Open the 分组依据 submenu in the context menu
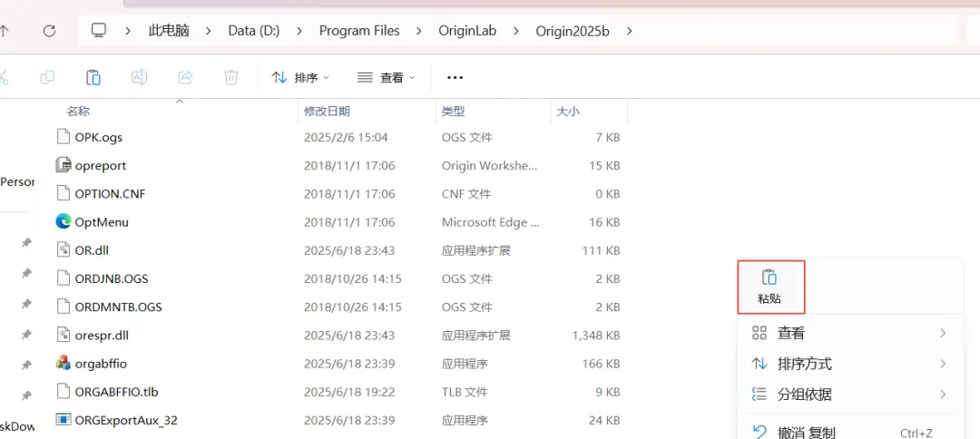This screenshot has height=439, width=980. (848, 394)
